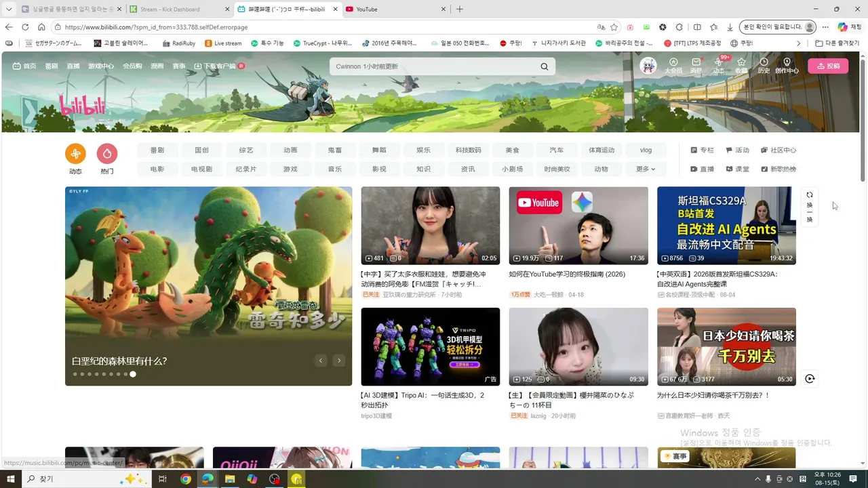Open the 社区中心 community link
This screenshot has height=488, width=868.
pos(778,150)
